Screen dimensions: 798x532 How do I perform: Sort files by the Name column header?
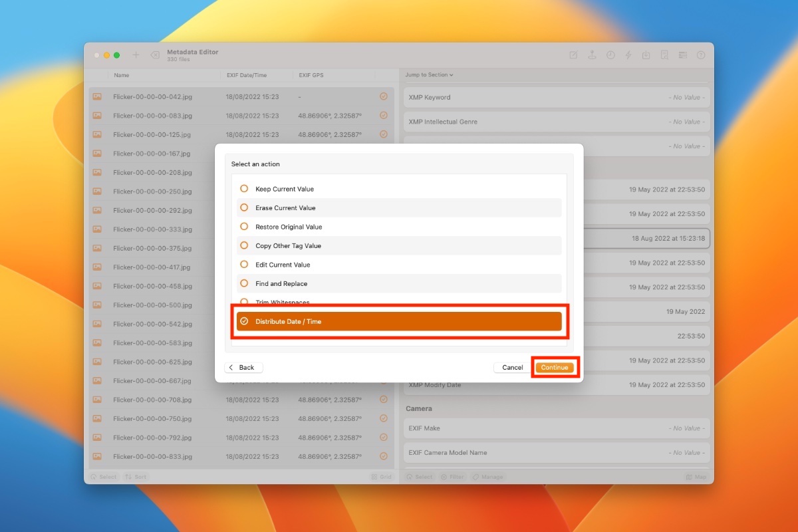[121, 75]
